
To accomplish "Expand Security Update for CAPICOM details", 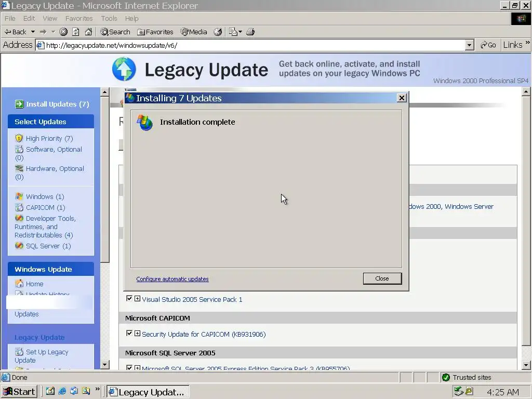I will click(137, 334).
